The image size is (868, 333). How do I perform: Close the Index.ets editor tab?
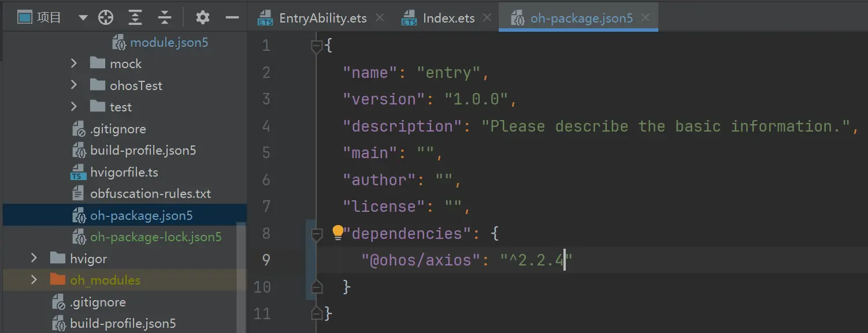tap(487, 18)
